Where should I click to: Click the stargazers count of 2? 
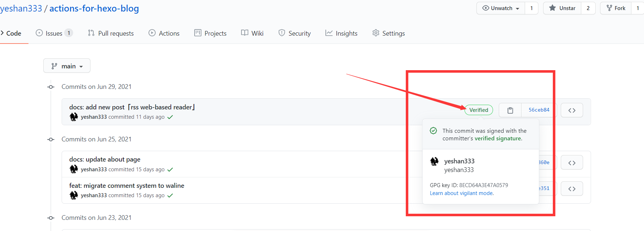tap(588, 8)
